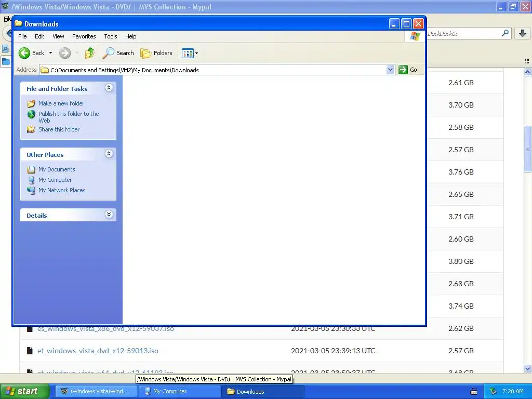Open Mypal downloads arrow button
The width and height of the screenshot is (532, 399).
523,33
